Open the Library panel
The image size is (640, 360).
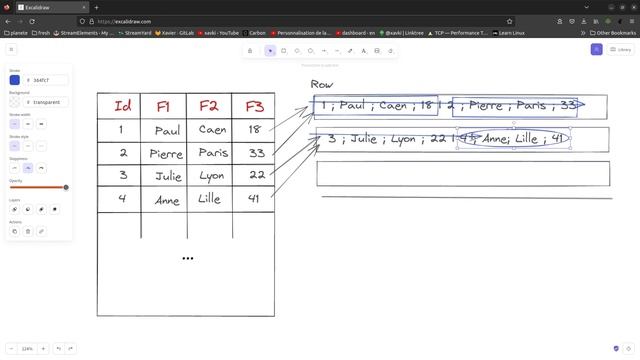pos(620,50)
